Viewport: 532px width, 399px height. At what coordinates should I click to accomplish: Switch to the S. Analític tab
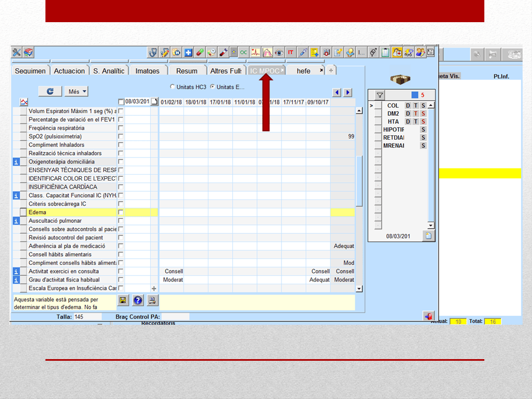point(109,70)
